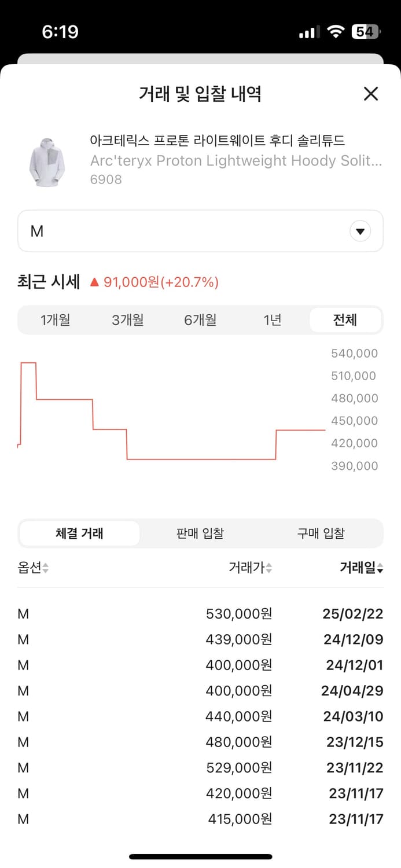Close the 거래 및 입찰 내역 panel
401x868 pixels.
point(370,94)
